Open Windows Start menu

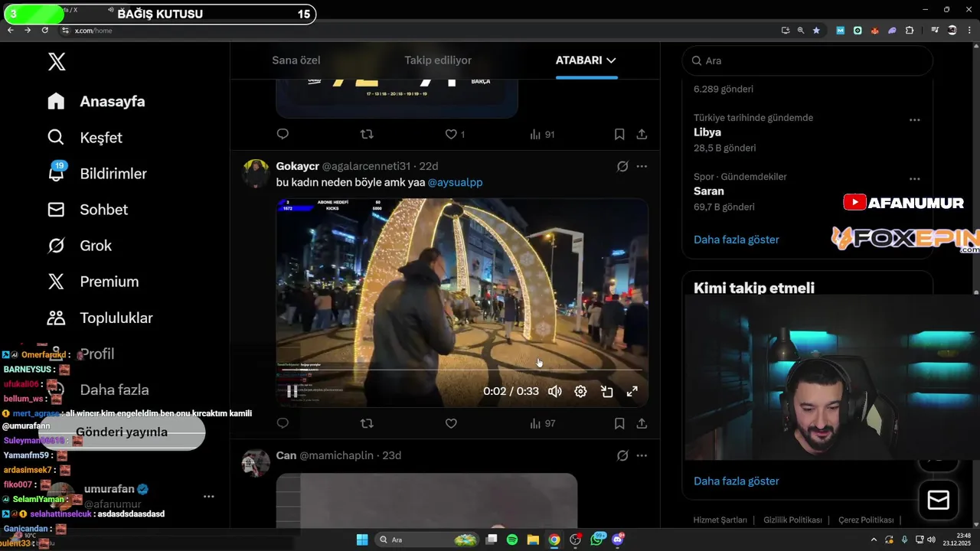(x=362, y=540)
